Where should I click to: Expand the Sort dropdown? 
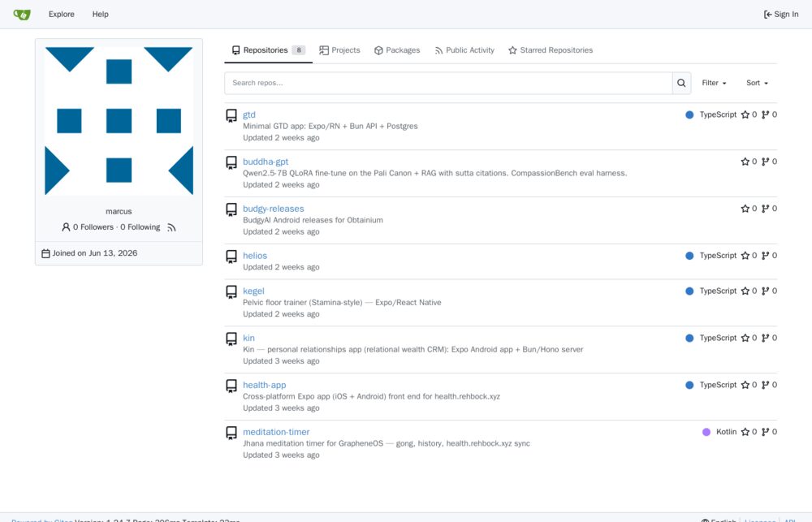pos(757,83)
